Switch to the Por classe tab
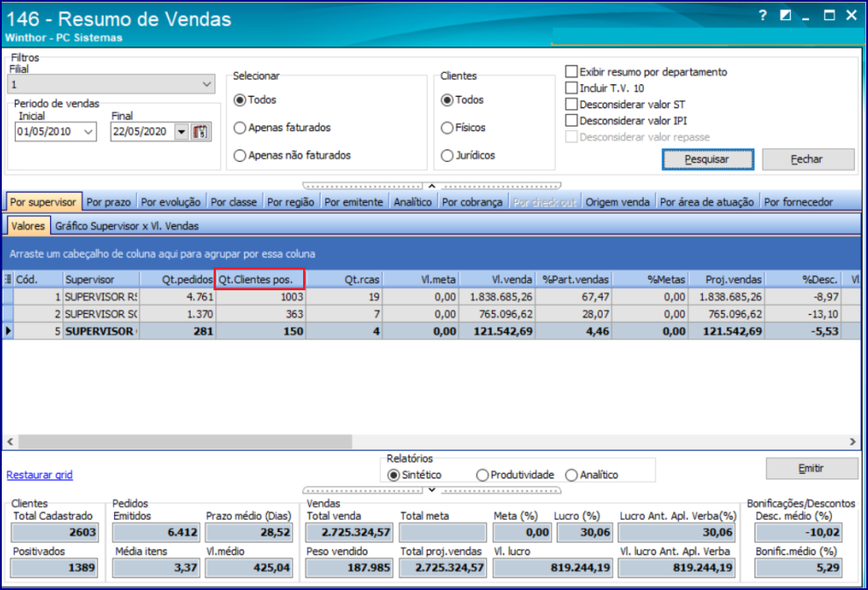 click(234, 202)
